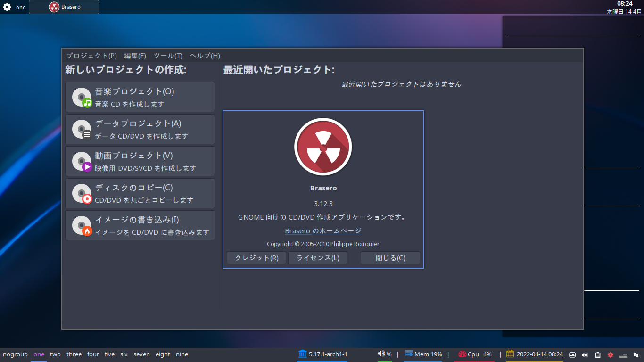Image resolution: width=644 pixels, height=362 pixels.
Task: Open クレジット(R) credits
Action: click(x=256, y=258)
